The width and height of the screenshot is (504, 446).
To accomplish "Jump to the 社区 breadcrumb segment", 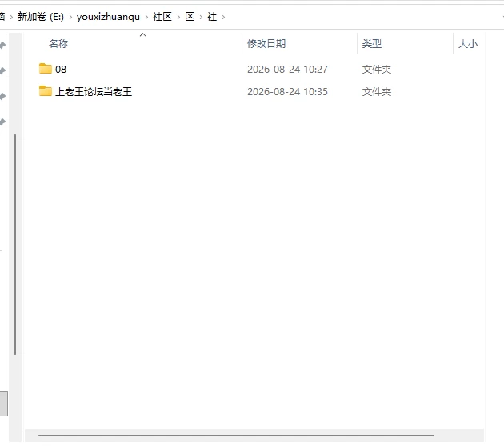I will (162, 16).
